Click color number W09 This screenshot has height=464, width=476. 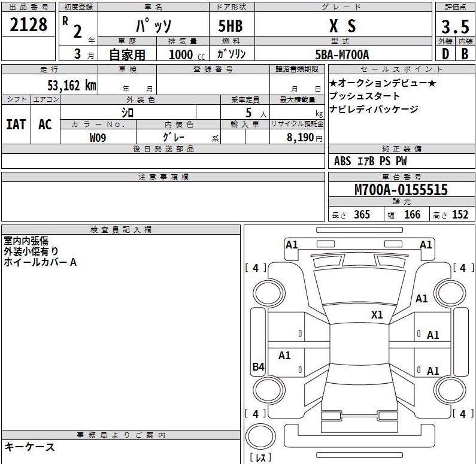(x=98, y=138)
